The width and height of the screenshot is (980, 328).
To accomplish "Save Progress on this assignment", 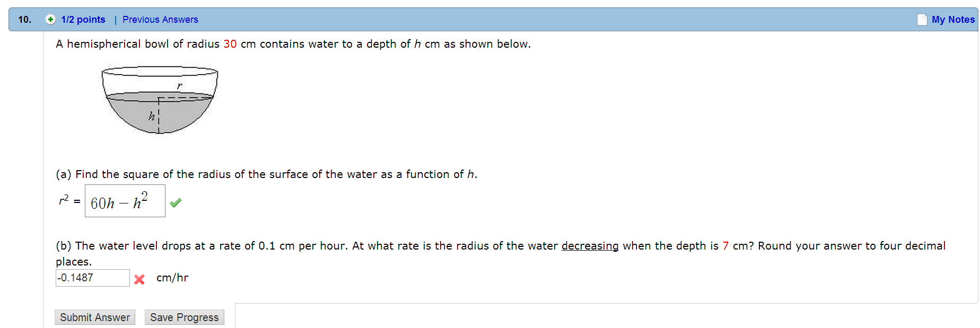I will click(184, 317).
